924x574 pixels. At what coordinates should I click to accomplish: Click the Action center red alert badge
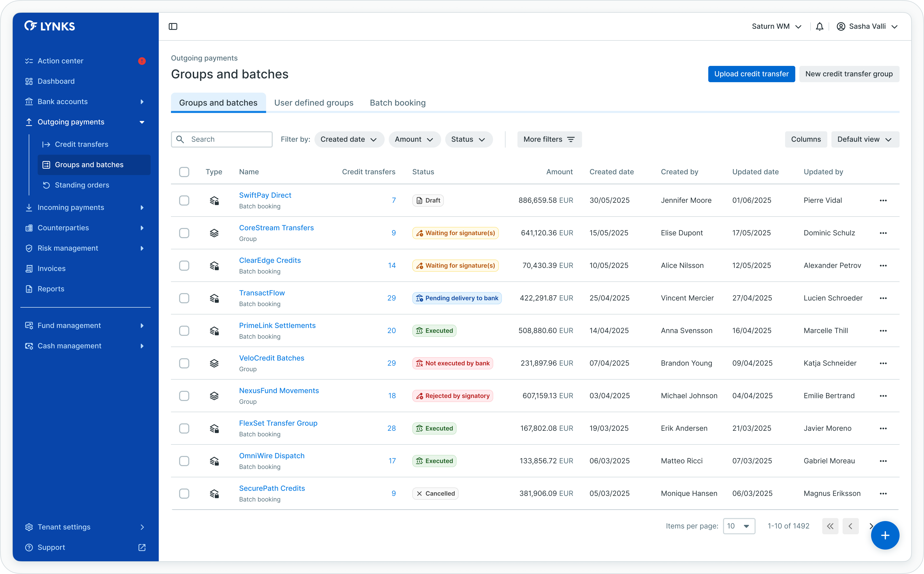142,61
